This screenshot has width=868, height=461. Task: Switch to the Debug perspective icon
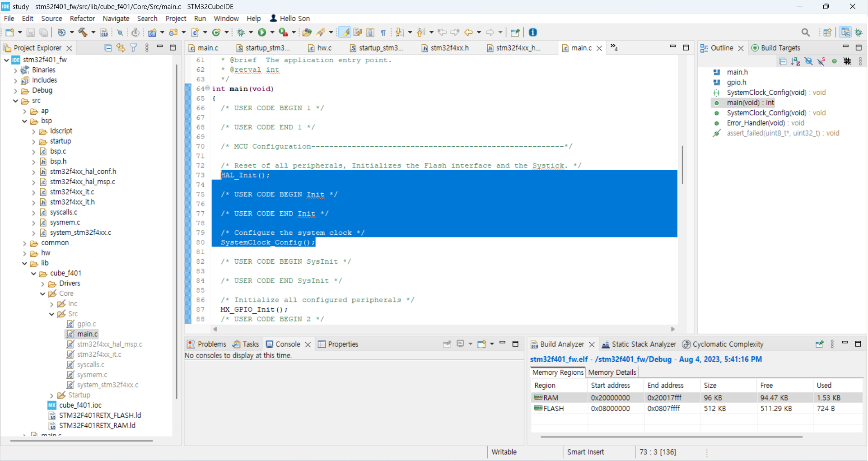tap(859, 33)
